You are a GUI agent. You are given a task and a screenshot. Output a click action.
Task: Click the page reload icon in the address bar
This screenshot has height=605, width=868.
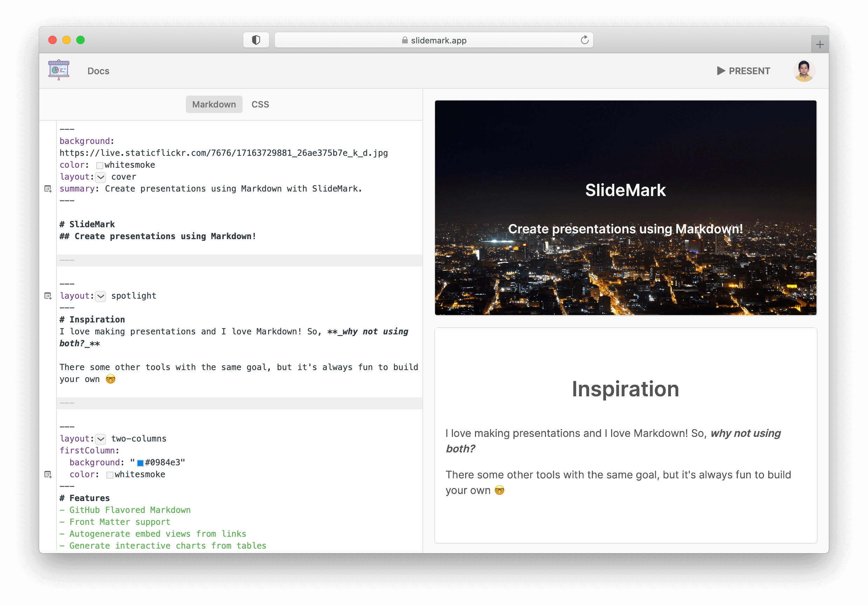(x=584, y=40)
